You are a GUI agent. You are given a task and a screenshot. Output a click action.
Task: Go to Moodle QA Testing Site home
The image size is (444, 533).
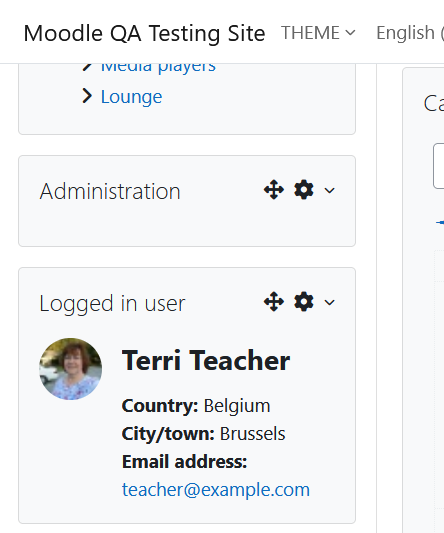[144, 34]
